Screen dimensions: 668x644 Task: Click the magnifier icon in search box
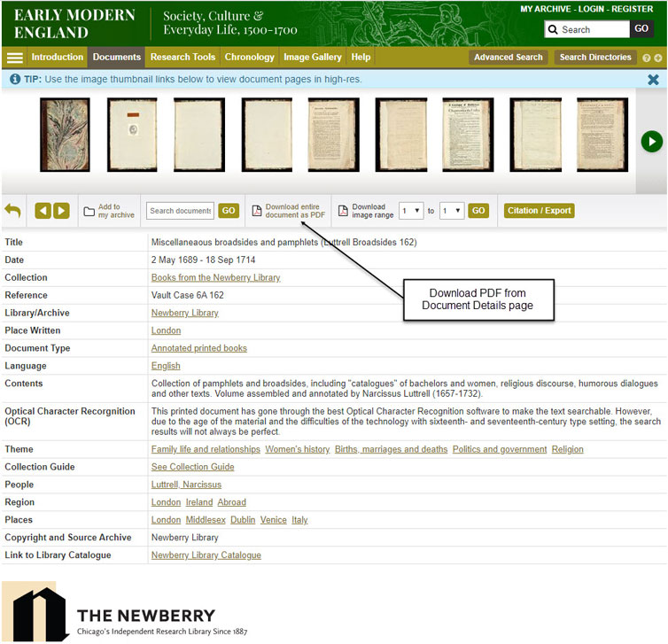(x=553, y=29)
